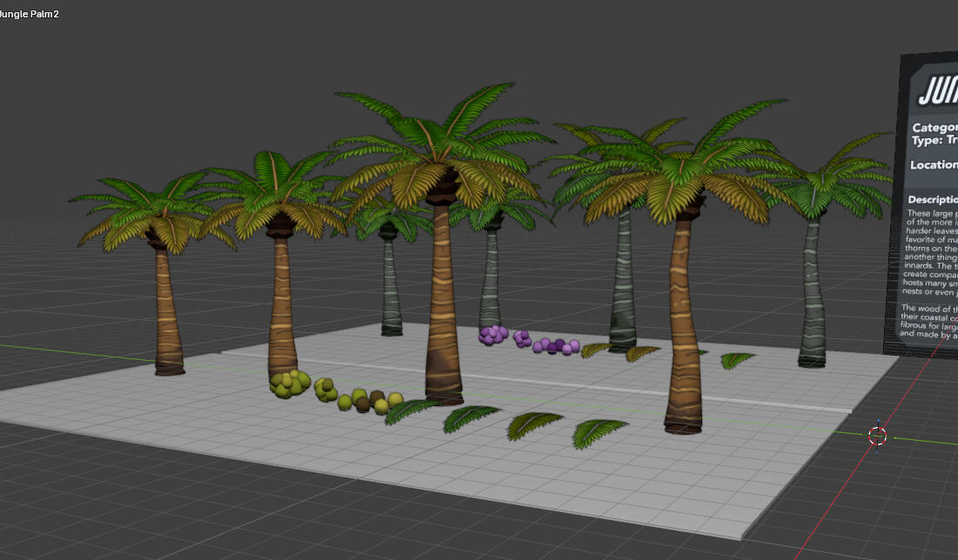
Task: Select the rightmost grey-trunk palm tree
Action: 813,292
